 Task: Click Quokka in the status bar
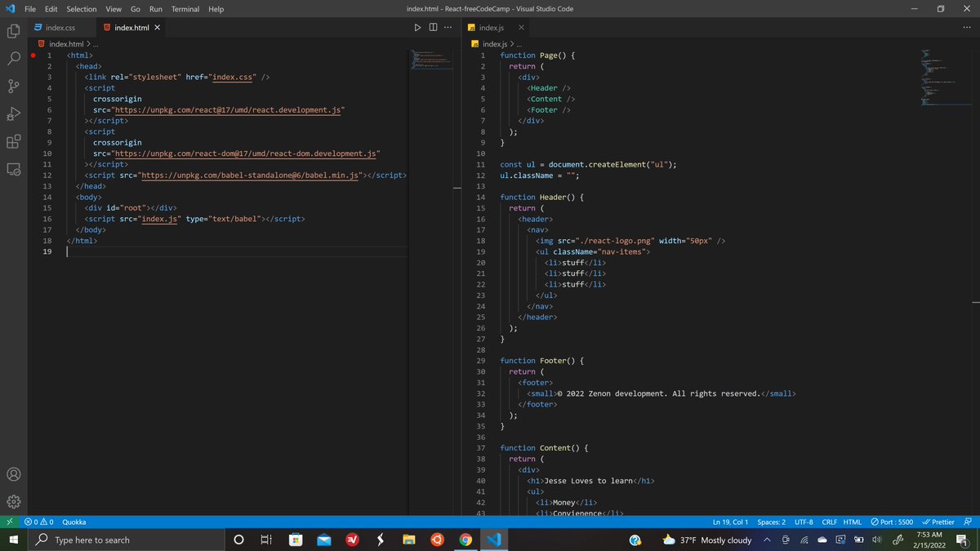click(74, 522)
